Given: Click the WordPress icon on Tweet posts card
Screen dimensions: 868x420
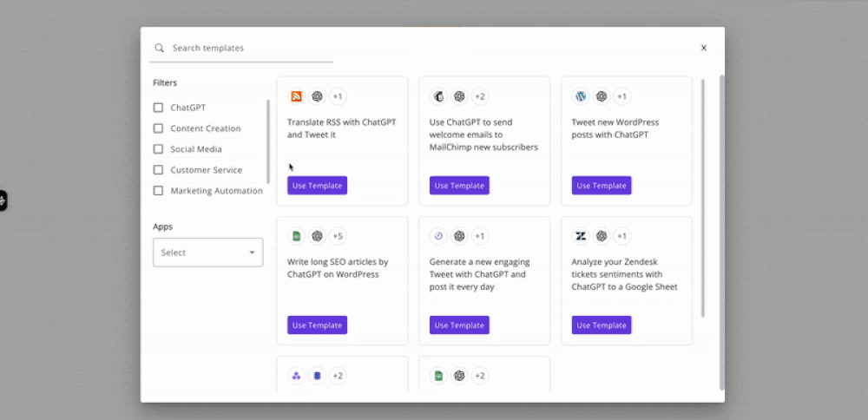Looking at the screenshot, I should pos(582,96).
